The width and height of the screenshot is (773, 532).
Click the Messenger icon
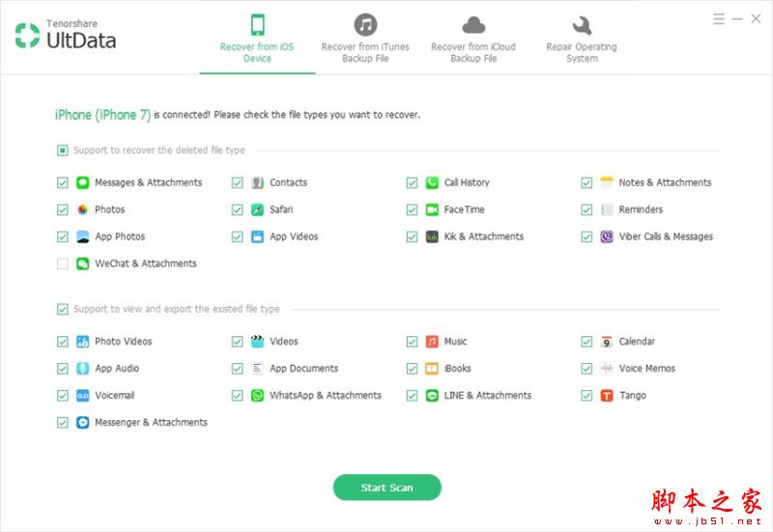point(82,423)
